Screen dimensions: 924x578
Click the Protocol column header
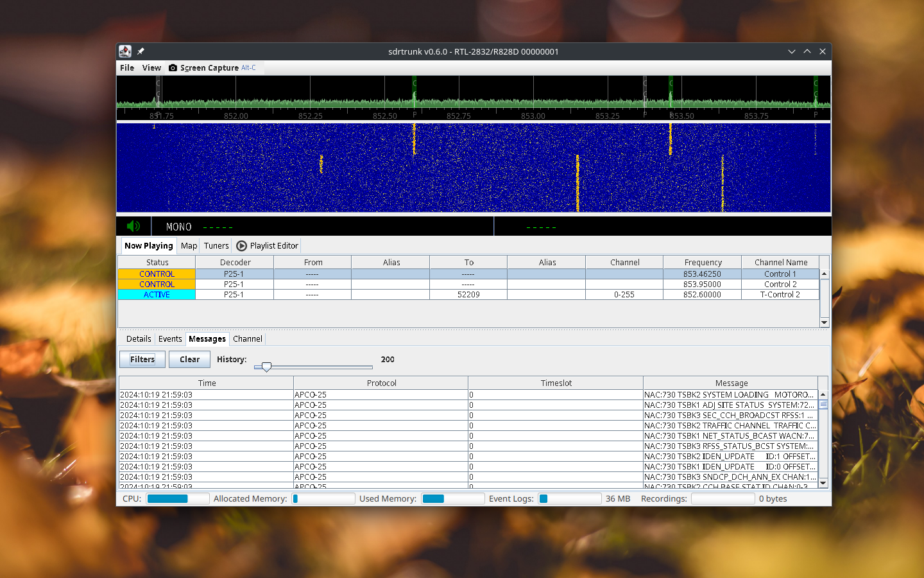coord(381,383)
